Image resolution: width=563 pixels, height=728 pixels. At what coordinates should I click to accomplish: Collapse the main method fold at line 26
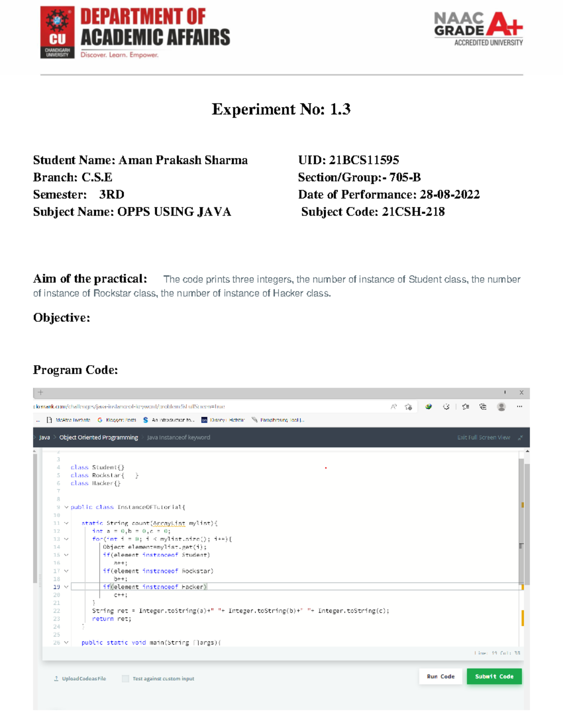click(x=66, y=643)
